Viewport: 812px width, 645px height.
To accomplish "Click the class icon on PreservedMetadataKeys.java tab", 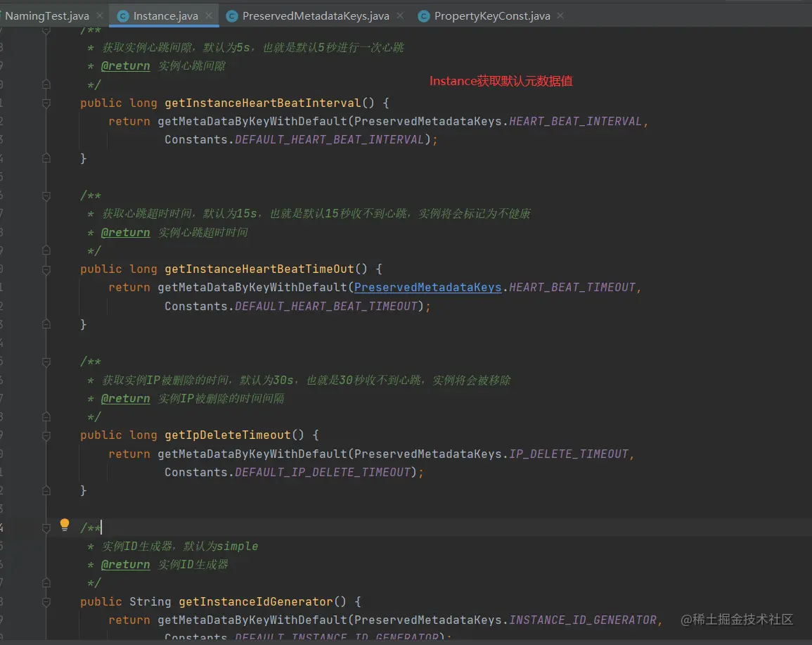I will coord(232,16).
